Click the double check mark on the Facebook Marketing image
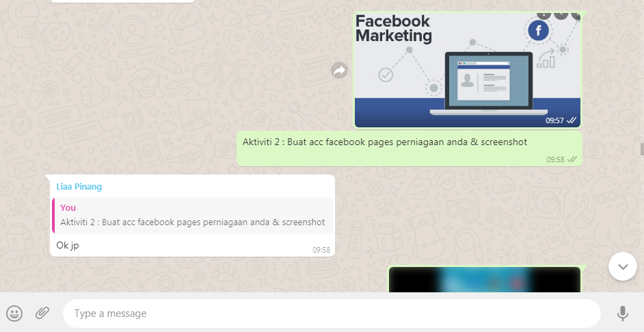The width and height of the screenshot is (644, 332). point(572,120)
